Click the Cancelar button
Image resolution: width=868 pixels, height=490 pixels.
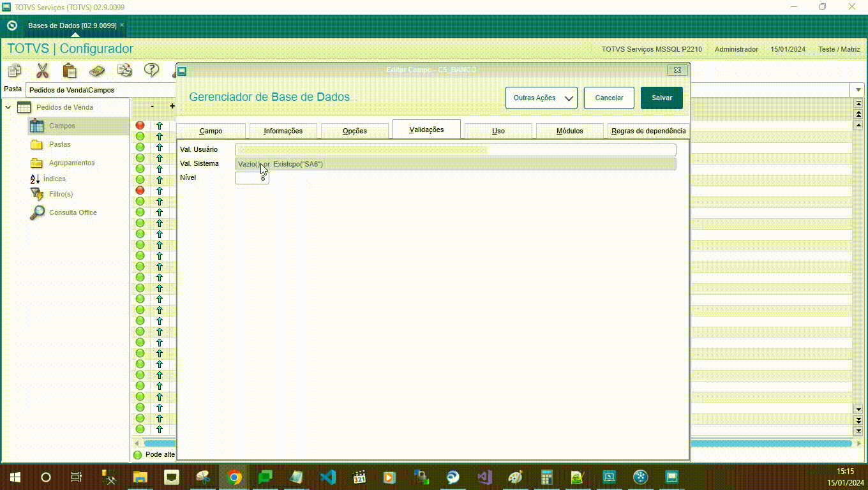pyautogui.click(x=609, y=98)
